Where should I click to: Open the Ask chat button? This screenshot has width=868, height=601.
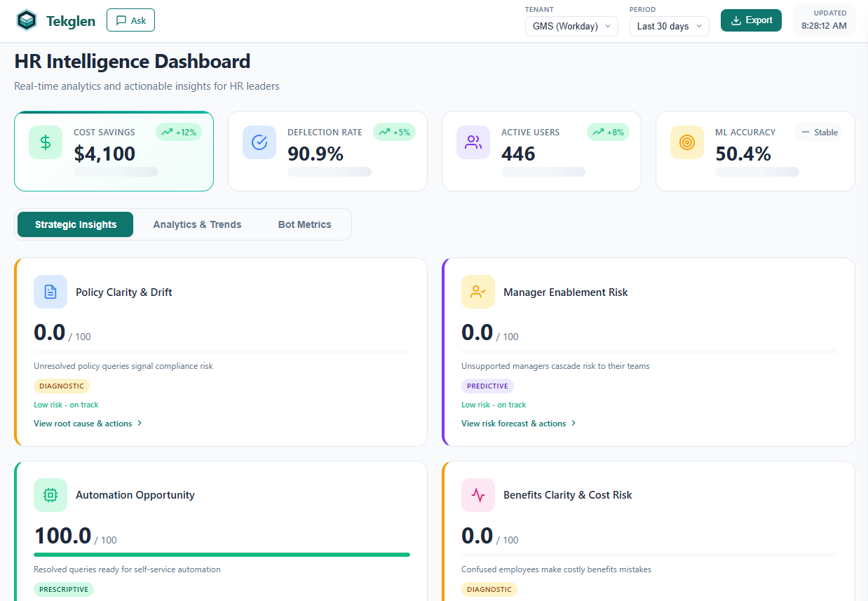(x=130, y=20)
